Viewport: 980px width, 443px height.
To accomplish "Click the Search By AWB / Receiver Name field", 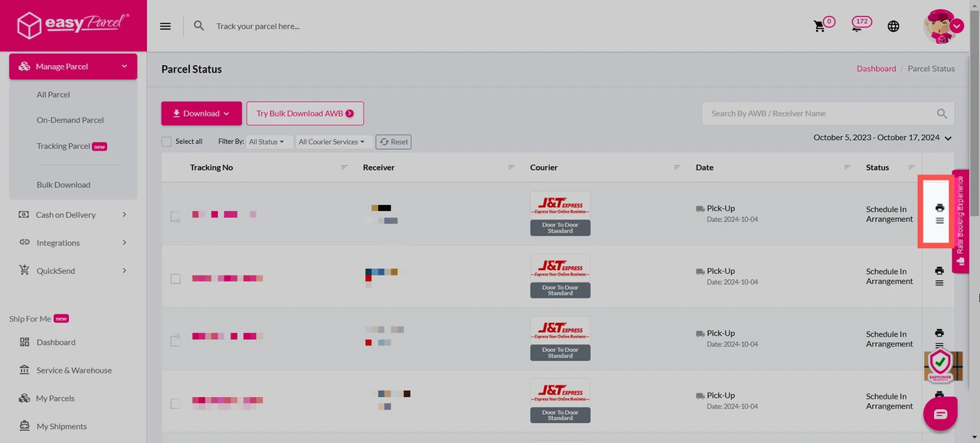I will pos(819,113).
